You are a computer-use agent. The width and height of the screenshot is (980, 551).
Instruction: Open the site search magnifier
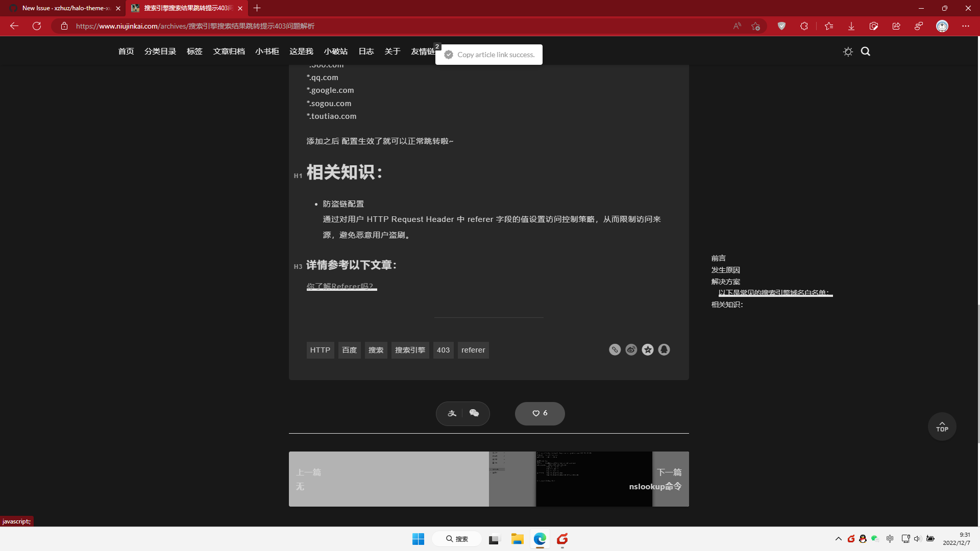coord(865,51)
